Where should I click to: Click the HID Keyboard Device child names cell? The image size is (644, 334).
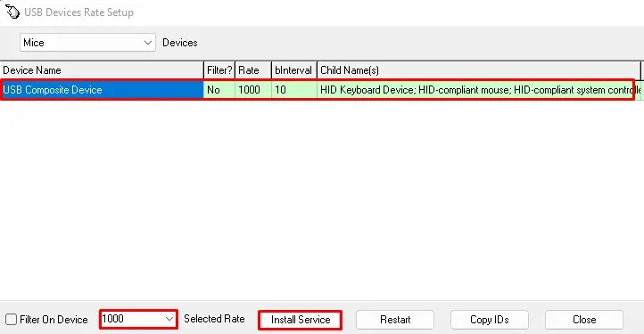(x=475, y=89)
